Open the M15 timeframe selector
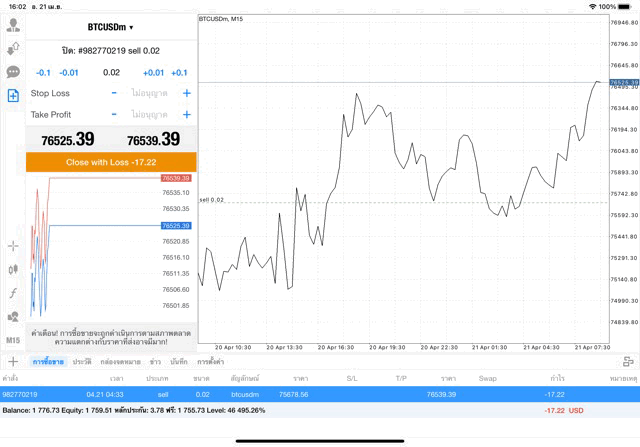The width and height of the screenshot is (640, 447). point(13,340)
